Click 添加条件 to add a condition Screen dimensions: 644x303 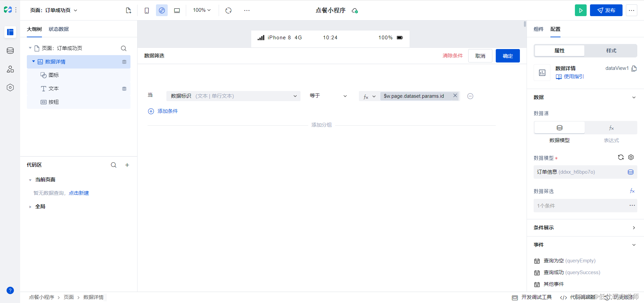coord(163,111)
